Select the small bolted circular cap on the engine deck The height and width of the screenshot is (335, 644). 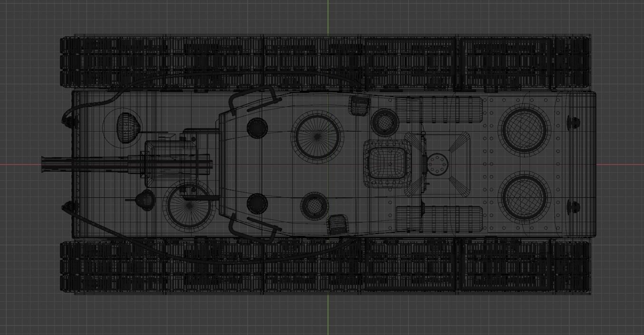click(437, 165)
